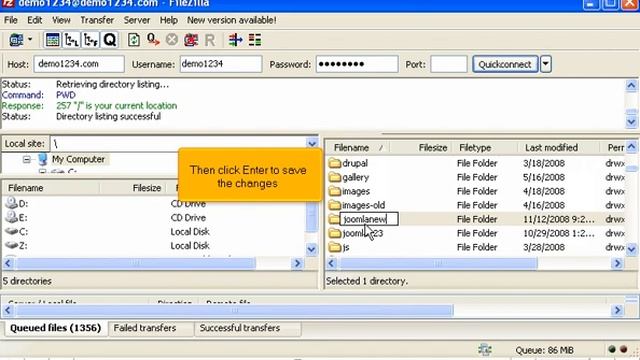Click remote file list scroll down arrow
This screenshot has height=360, width=640.
pos(631,249)
